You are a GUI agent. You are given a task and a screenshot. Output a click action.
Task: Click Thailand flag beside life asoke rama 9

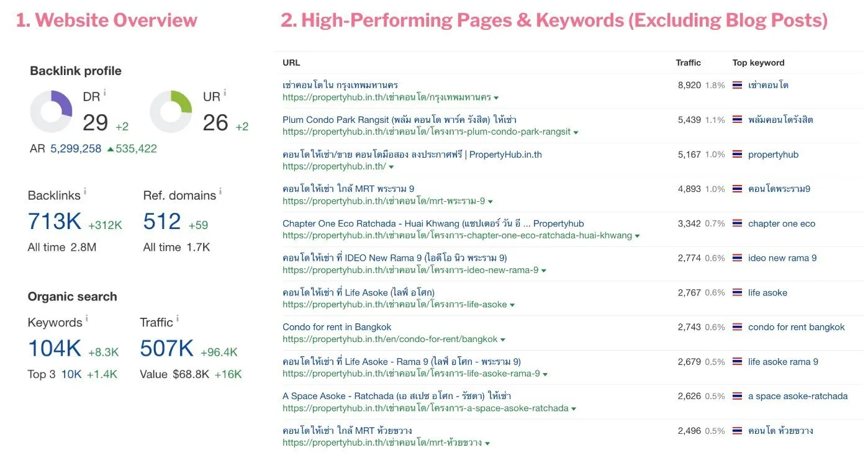coord(738,361)
